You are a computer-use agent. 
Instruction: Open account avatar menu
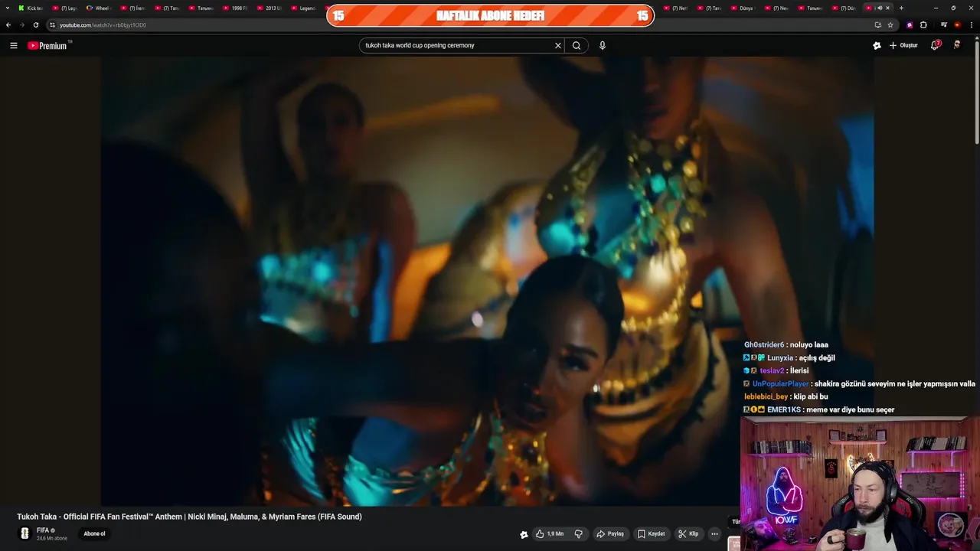(x=957, y=45)
